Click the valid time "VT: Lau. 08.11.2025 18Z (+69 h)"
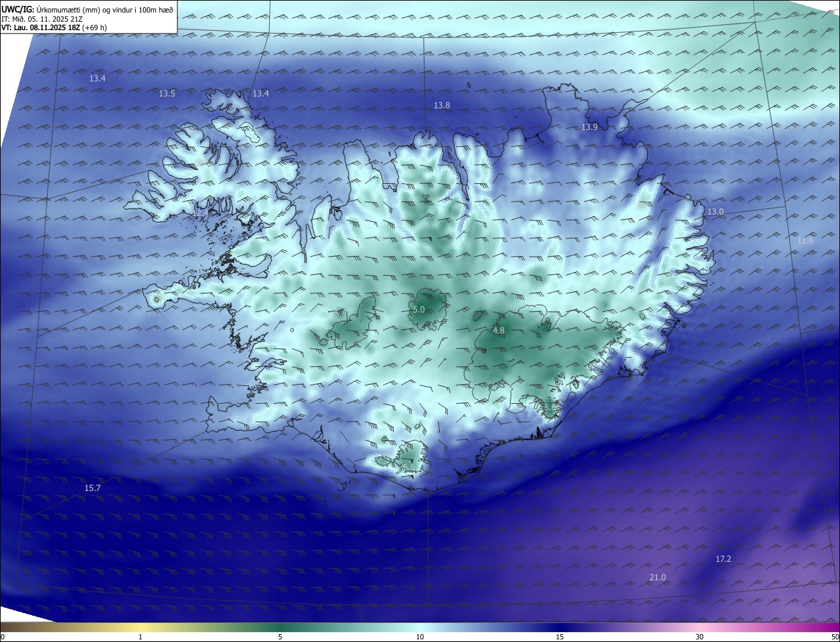Image resolution: width=840 pixels, height=642 pixels. tap(54, 28)
